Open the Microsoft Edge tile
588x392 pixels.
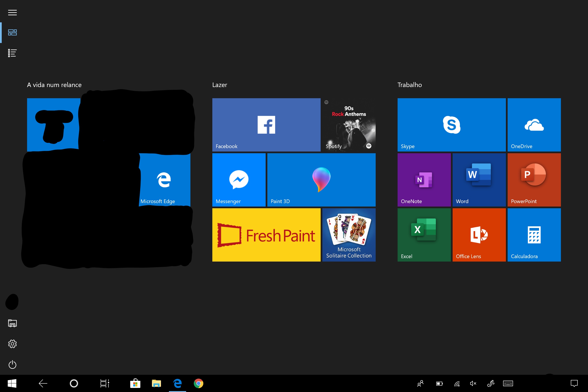(x=165, y=180)
